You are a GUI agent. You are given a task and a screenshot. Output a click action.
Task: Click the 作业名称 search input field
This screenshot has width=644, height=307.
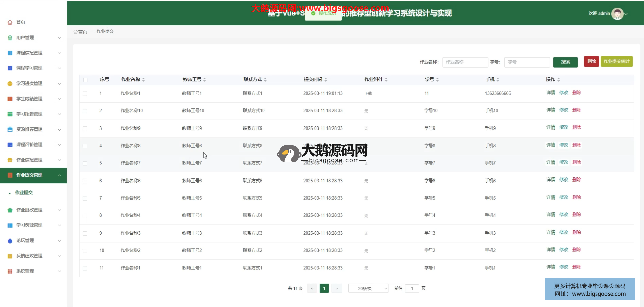465,62
